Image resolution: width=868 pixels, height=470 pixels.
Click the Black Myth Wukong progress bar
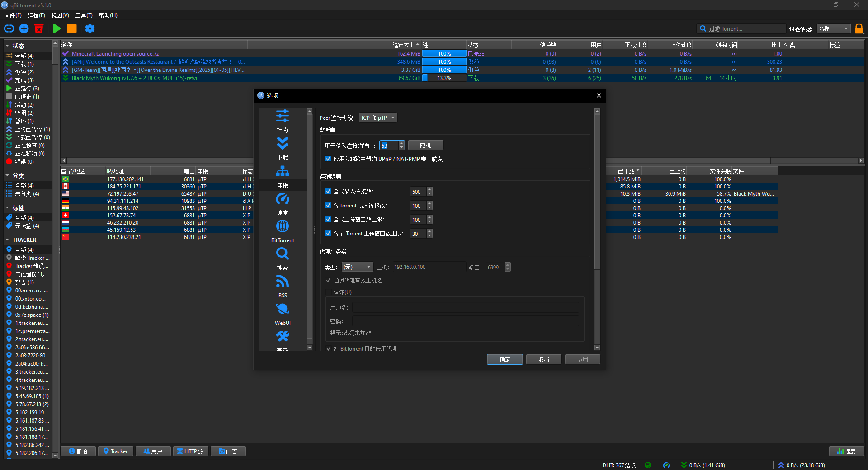[x=444, y=78]
